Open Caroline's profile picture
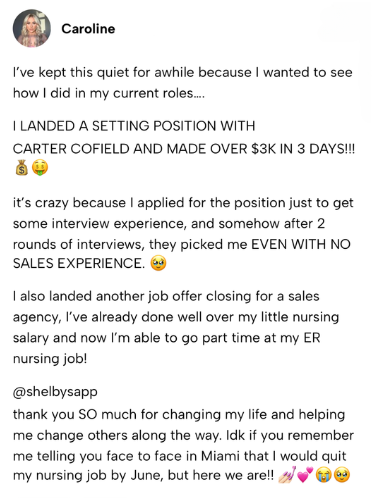The width and height of the screenshot is (373, 500). pyautogui.click(x=32, y=28)
